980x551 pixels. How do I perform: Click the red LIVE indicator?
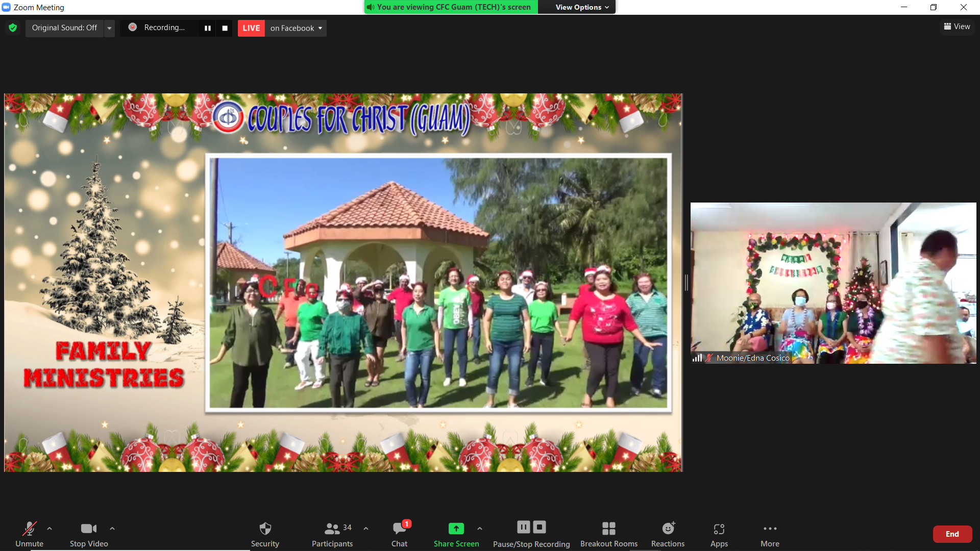[251, 28]
